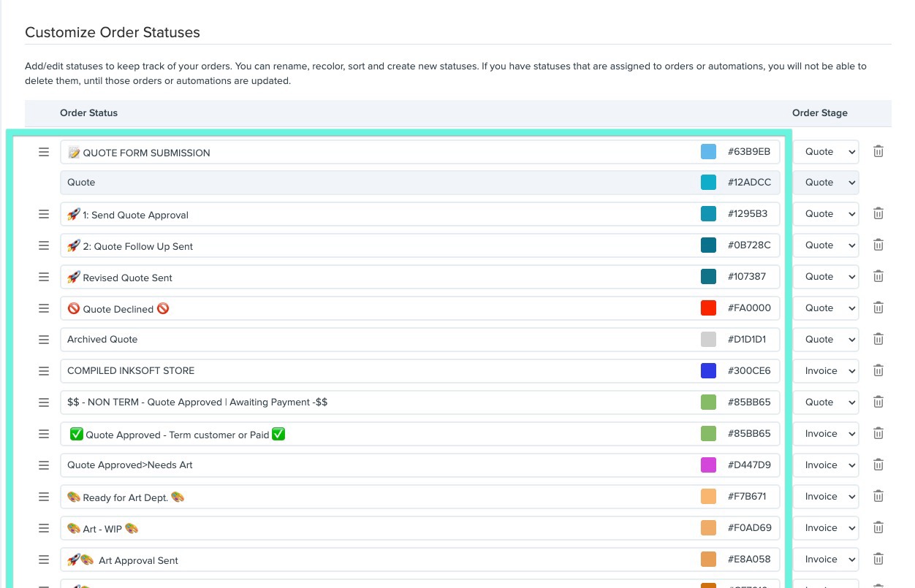Screen dimensions: 915x588
Task: Click blue #300CE6 swatch for COMPILED INKSOFT STORE
Action: [708, 371]
